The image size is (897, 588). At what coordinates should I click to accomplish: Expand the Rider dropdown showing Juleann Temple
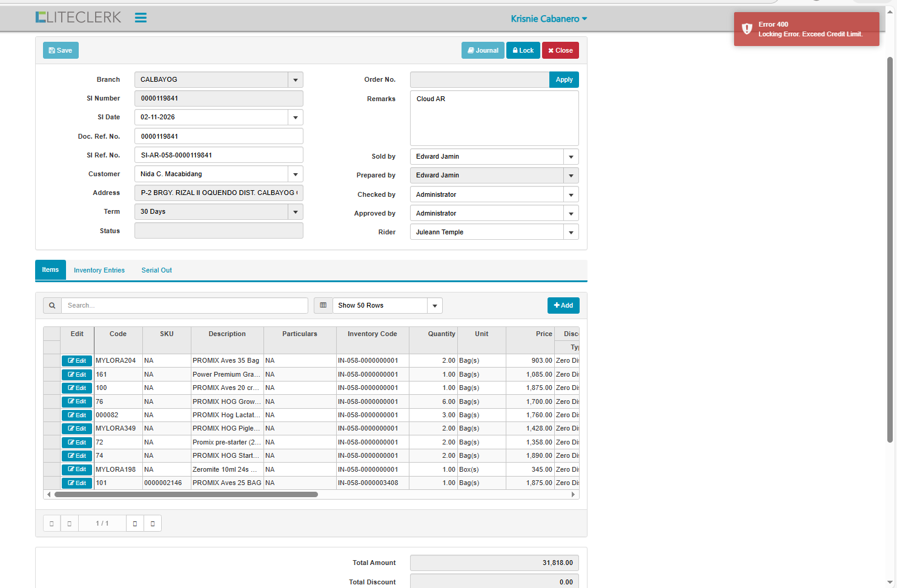(x=571, y=233)
